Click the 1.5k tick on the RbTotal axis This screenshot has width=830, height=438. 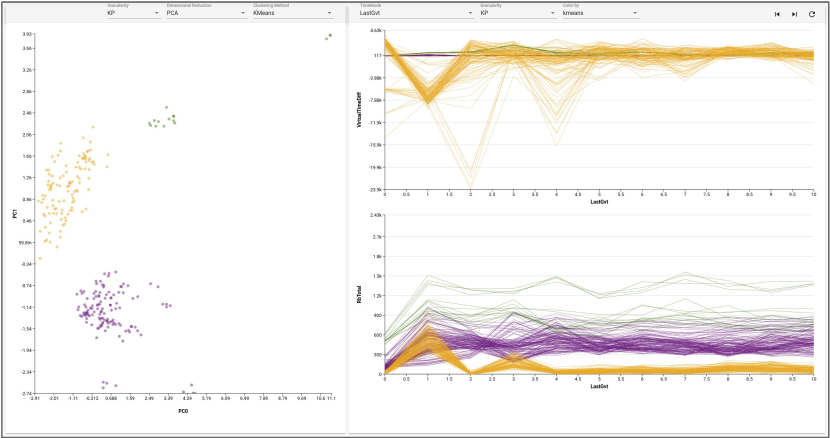pos(376,276)
